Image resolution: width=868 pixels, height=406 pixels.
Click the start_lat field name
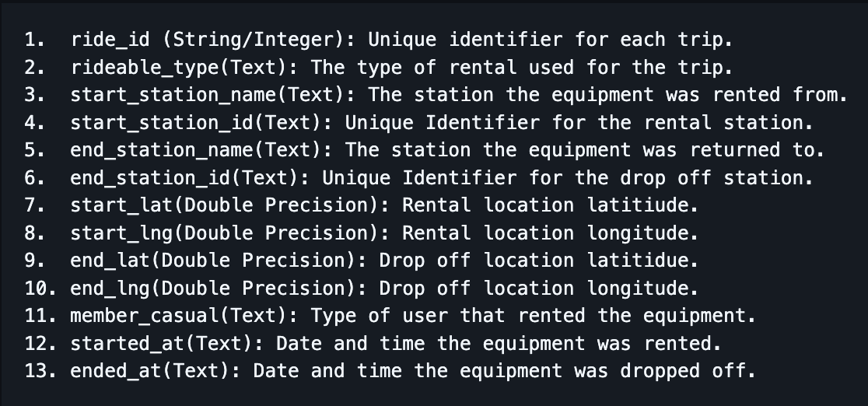click(121, 205)
